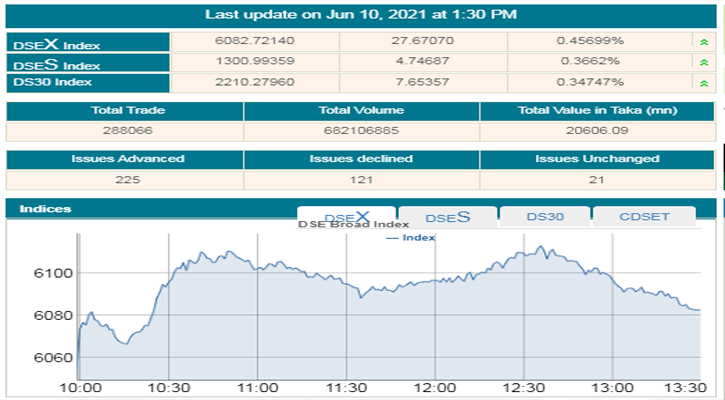725x400 pixels.
Task: Click the green up arrow in DSES row
Action: [x=704, y=62]
